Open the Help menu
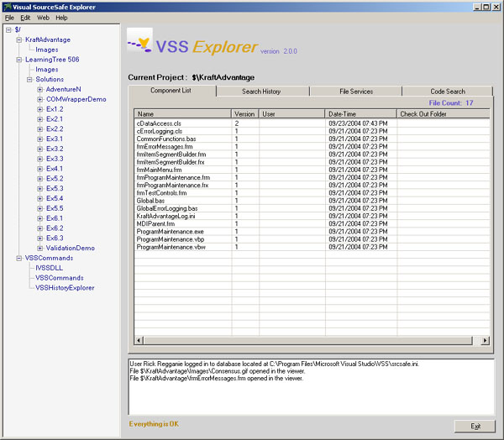Screen dimensions: 504x440 click(x=61, y=18)
